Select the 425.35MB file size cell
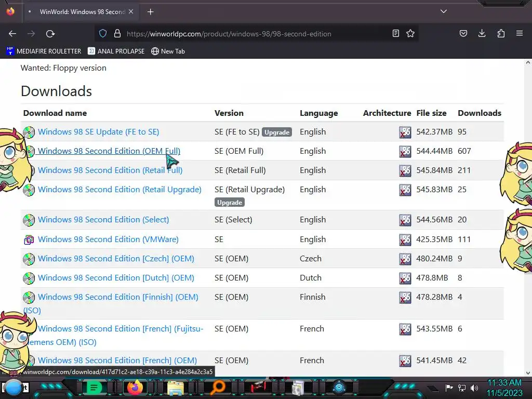Screen dimensions: 532x399 pyautogui.click(x=434, y=239)
